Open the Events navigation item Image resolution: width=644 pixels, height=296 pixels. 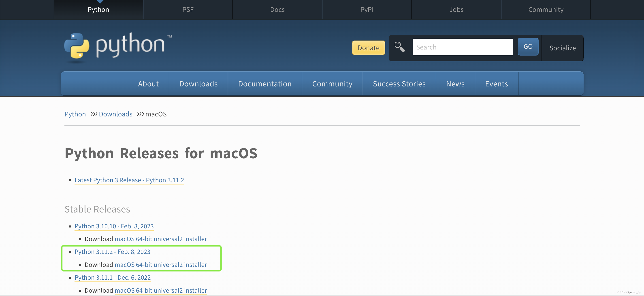click(x=496, y=84)
